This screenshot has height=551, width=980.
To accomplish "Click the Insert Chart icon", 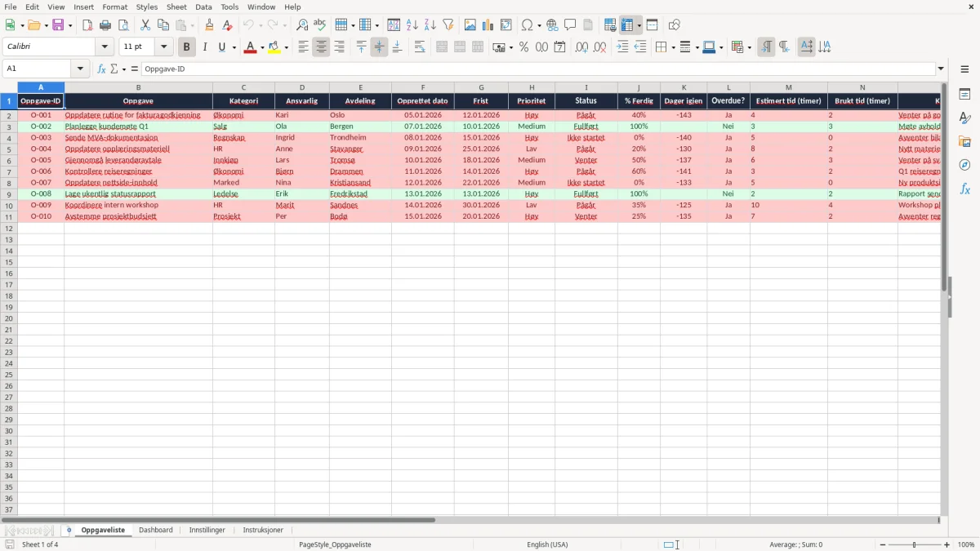I will pyautogui.click(x=488, y=25).
